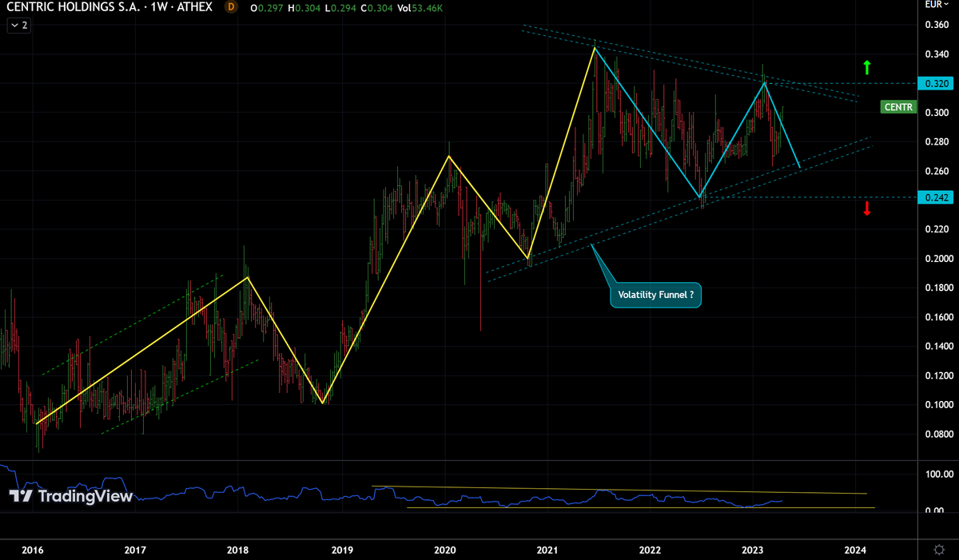
Task: Click the 0.300 price scale value
Action: coord(937,113)
